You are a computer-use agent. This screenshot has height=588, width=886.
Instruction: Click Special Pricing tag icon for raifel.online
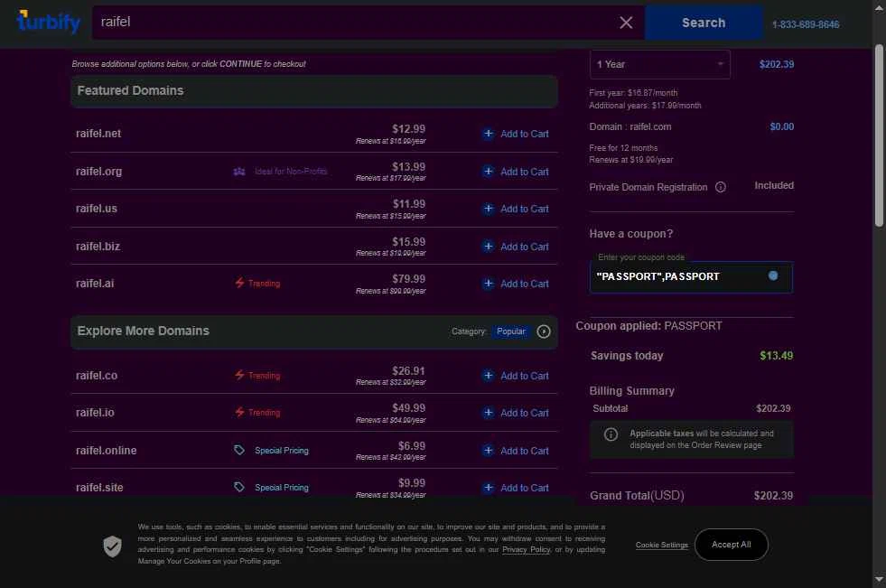click(239, 450)
